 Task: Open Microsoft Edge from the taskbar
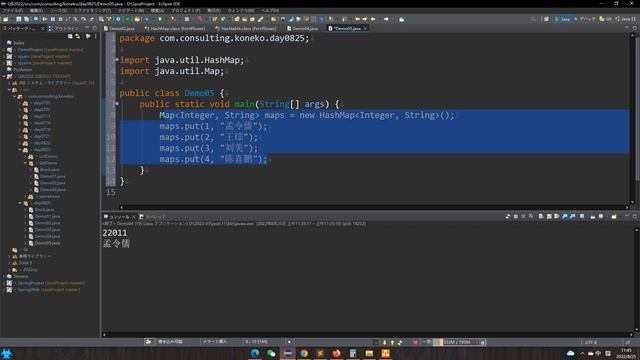point(255,353)
